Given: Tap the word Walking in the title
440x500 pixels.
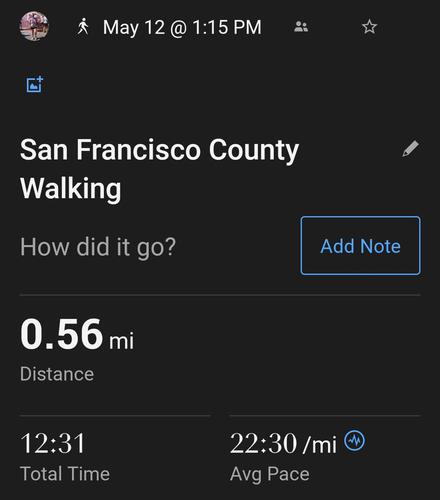Looking at the screenshot, I should (71, 189).
